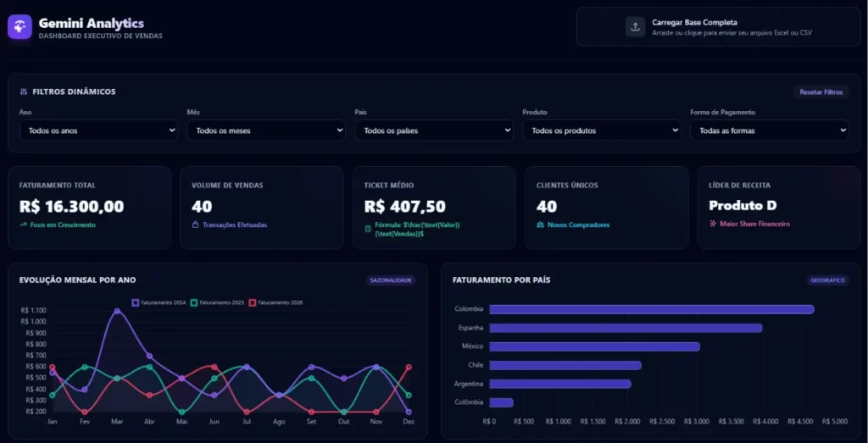Click the 2024 peak data point for Mar
This screenshot has height=443, width=868.
pyautogui.click(x=117, y=311)
